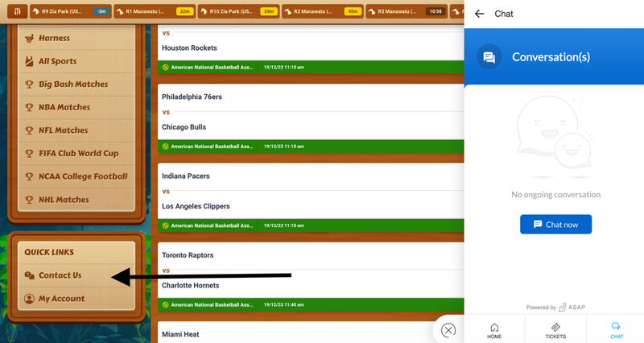Click trophy icon beside NFL Matches
644x343 pixels.
pos(29,130)
